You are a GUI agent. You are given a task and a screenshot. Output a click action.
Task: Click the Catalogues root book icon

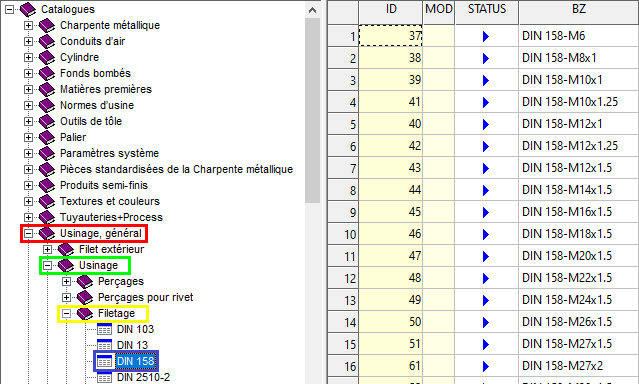pyautogui.click(x=28, y=9)
